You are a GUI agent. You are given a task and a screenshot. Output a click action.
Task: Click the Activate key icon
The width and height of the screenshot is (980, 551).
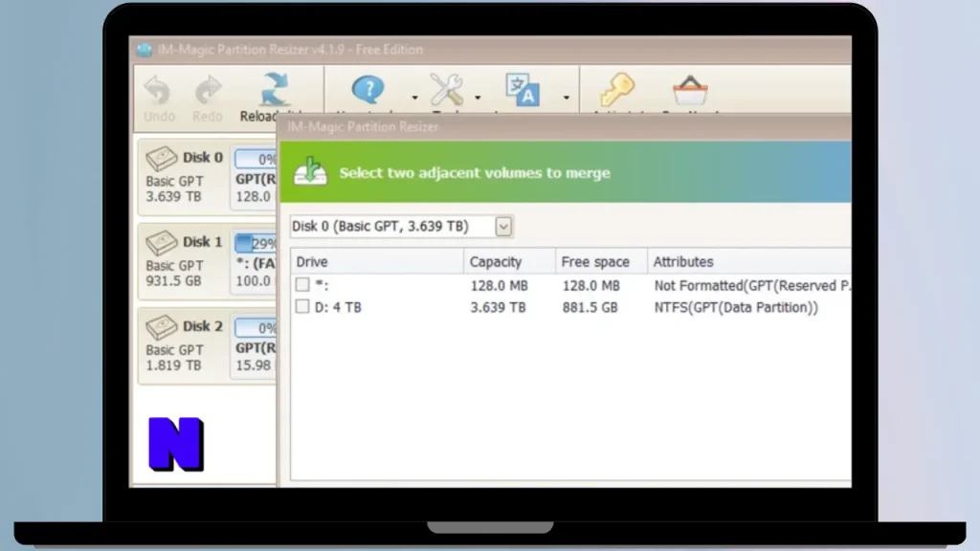coord(617,89)
